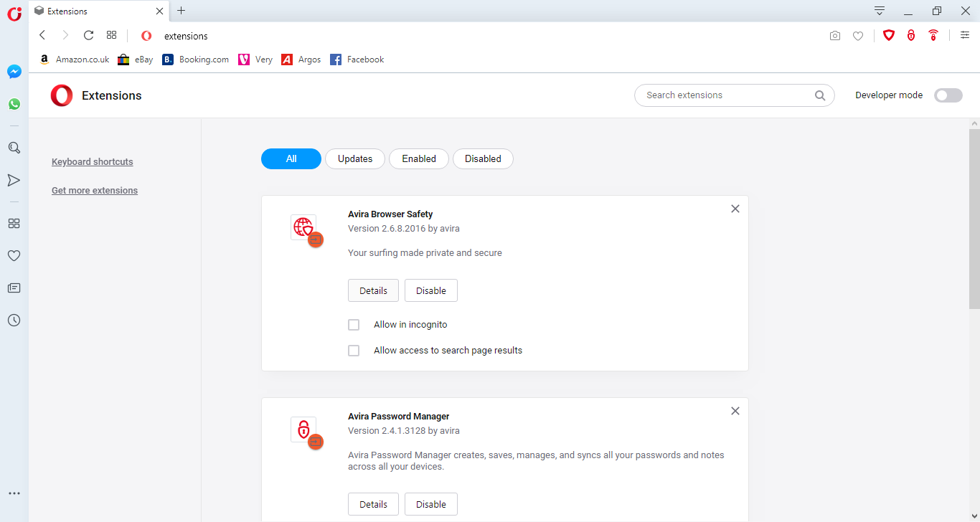Open Messenger in the sidebar
The height and width of the screenshot is (522, 980).
[x=14, y=72]
